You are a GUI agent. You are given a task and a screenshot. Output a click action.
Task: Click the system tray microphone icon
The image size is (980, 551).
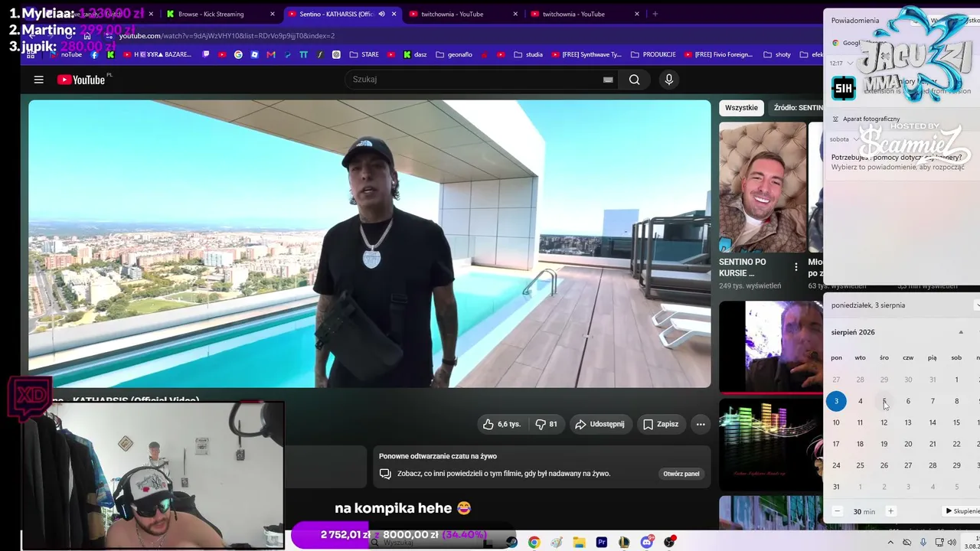pyautogui.click(x=923, y=543)
